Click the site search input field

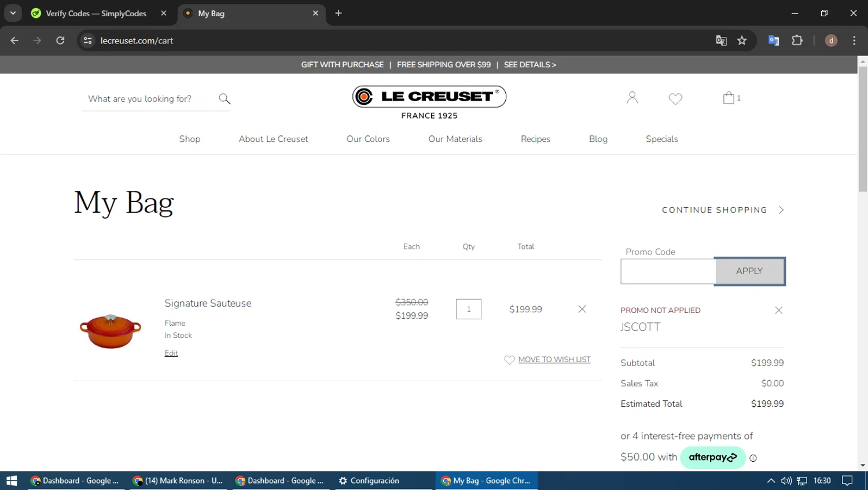[149, 99]
